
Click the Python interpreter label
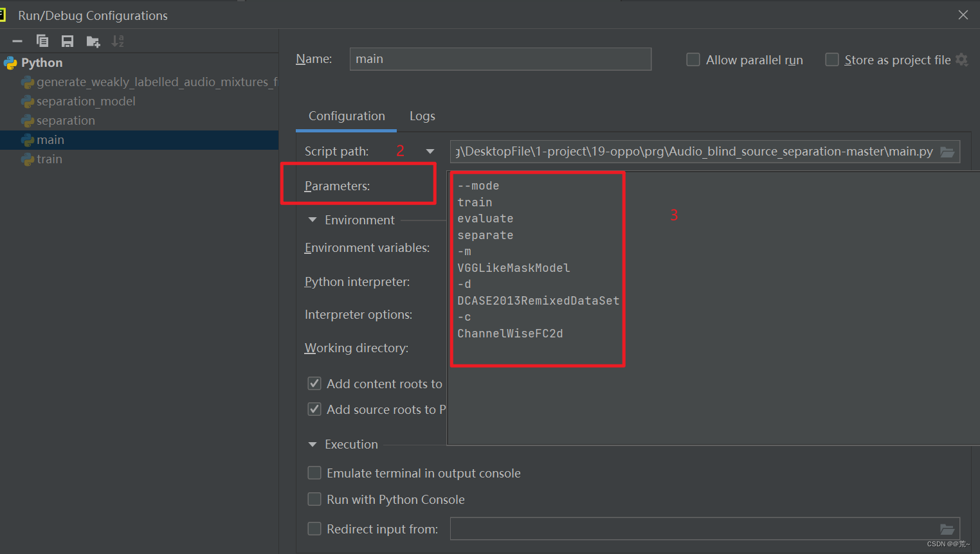[x=357, y=281]
